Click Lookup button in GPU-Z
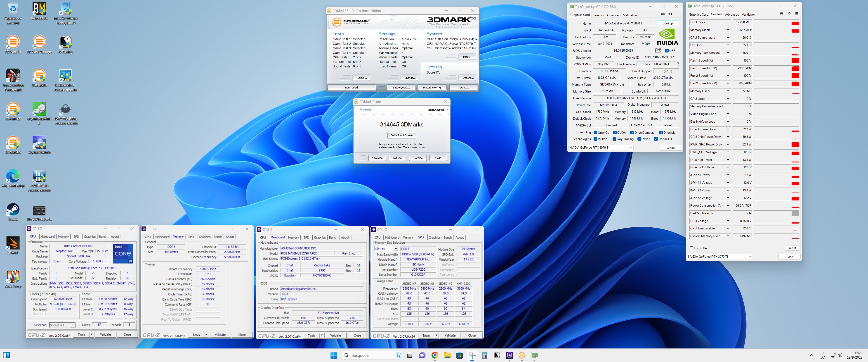The width and height of the screenshot is (868, 362). [x=668, y=23]
